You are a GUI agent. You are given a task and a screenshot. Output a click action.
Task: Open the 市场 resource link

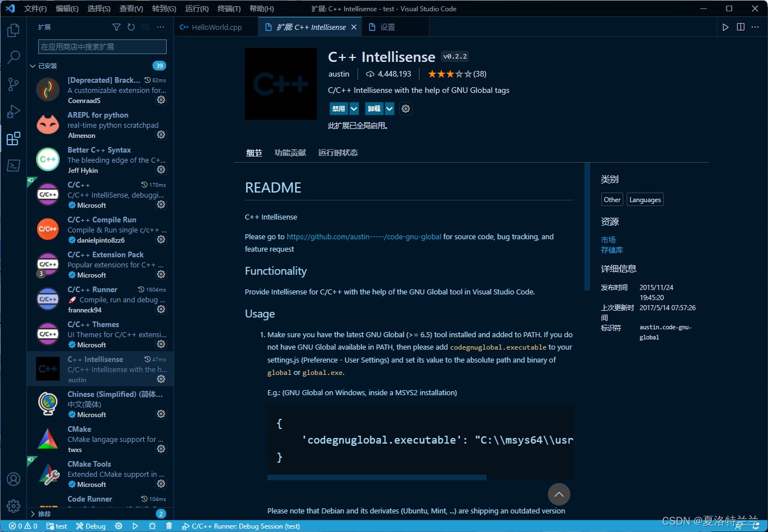coord(608,240)
